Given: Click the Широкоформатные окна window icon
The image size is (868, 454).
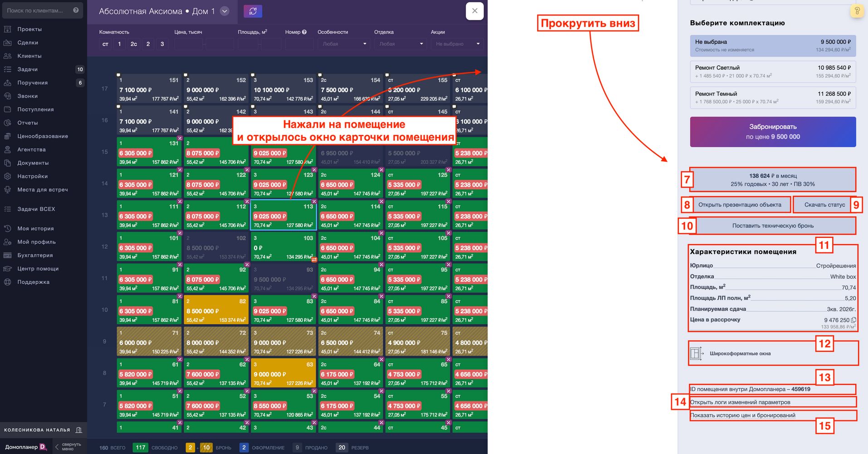Looking at the screenshot, I should pyautogui.click(x=696, y=353).
